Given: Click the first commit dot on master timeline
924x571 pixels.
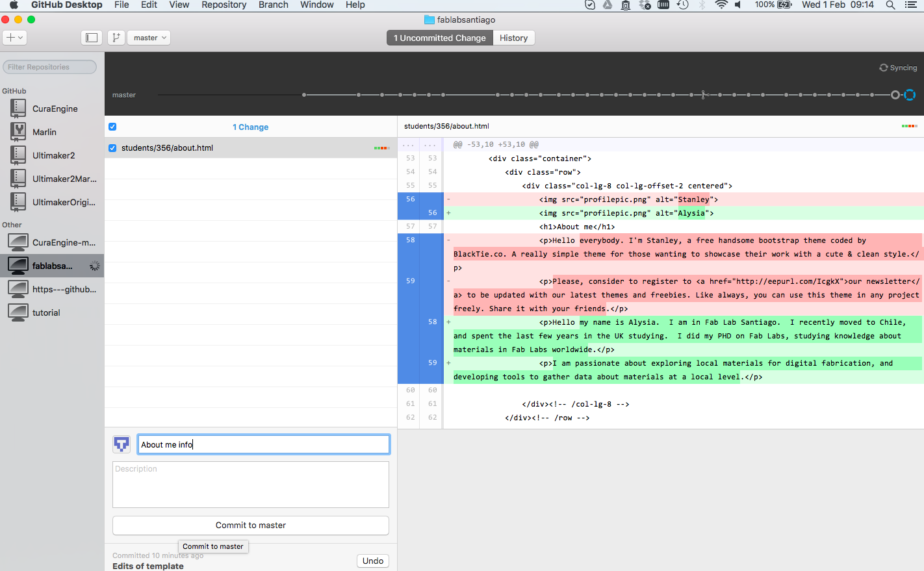Looking at the screenshot, I should tap(304, 95).
